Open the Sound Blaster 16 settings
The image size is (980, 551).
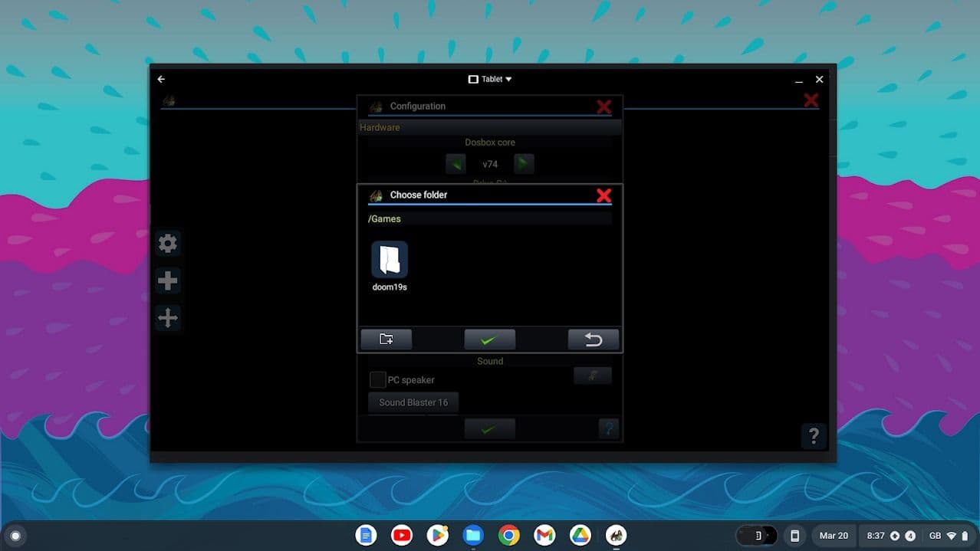(413, 402)
